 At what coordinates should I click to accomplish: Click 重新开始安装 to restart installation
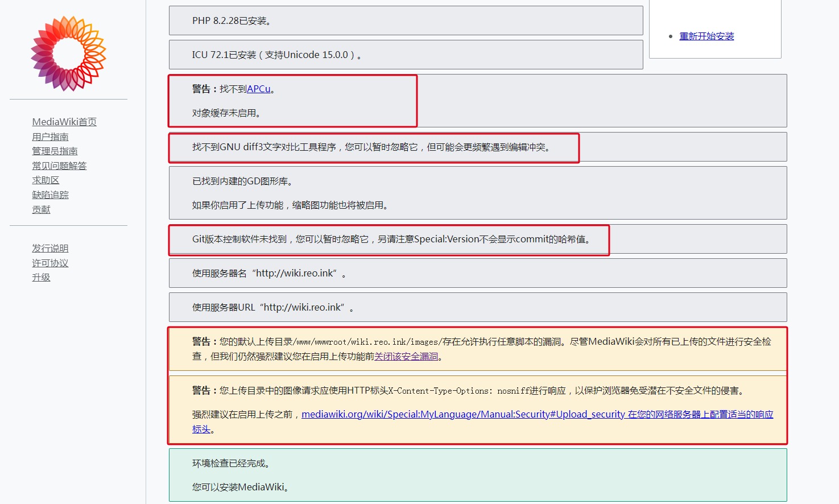click(x=706, y=36)
